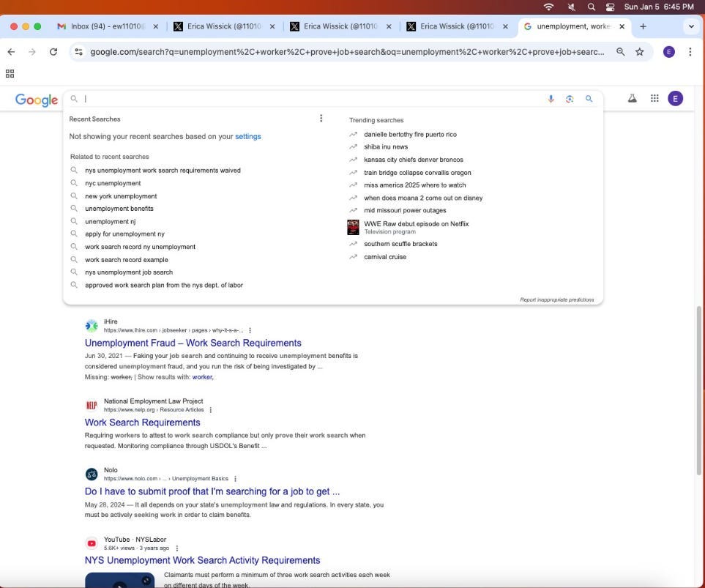
Task: Click the blue search magnifier button
Action: pyautogui.click(x=589, y=99)
